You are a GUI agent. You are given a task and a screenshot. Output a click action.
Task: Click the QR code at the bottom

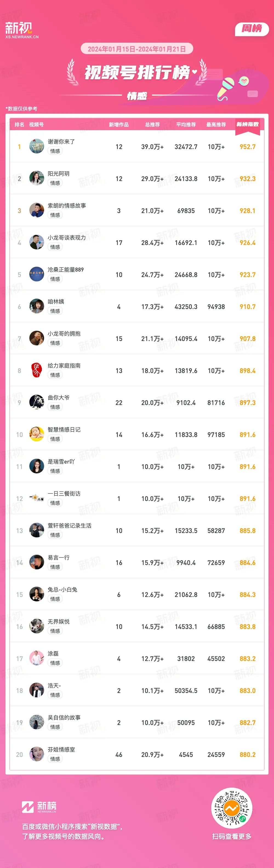click(232, 808)
